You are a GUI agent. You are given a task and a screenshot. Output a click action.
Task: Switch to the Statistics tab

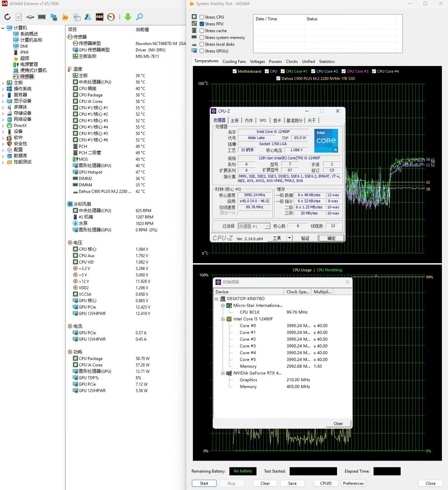[327, 62]
